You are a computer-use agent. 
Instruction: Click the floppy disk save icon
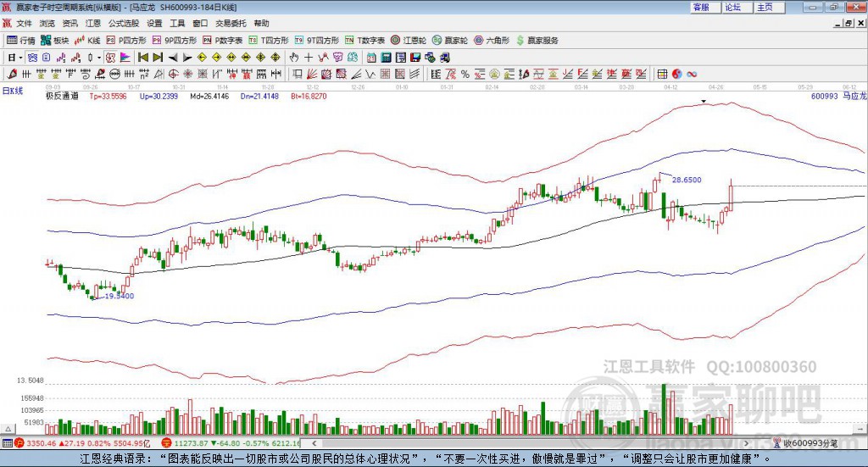point(415,58)
